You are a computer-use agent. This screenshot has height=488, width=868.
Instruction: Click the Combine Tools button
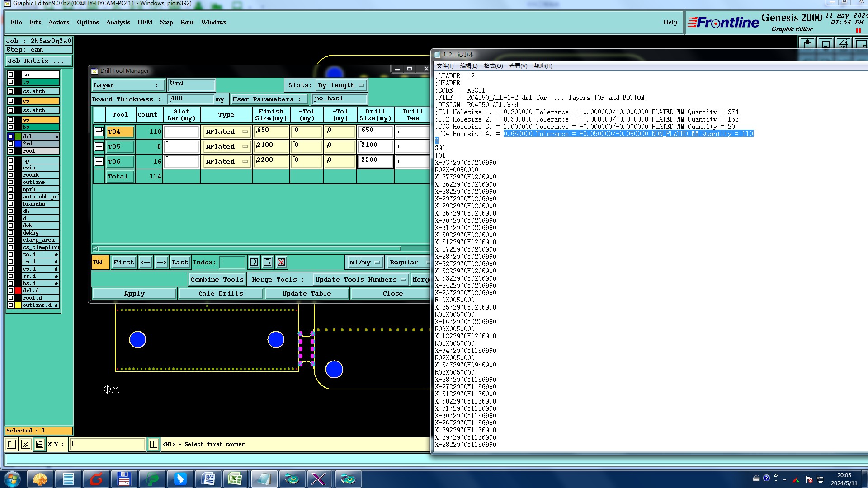(217, 280)
